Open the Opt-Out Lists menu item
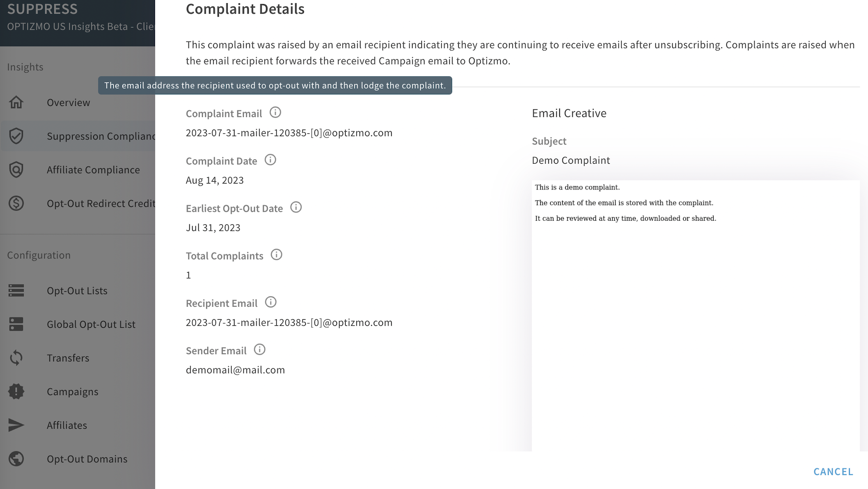This screenshot has height=489, width=868. [78, 290]
